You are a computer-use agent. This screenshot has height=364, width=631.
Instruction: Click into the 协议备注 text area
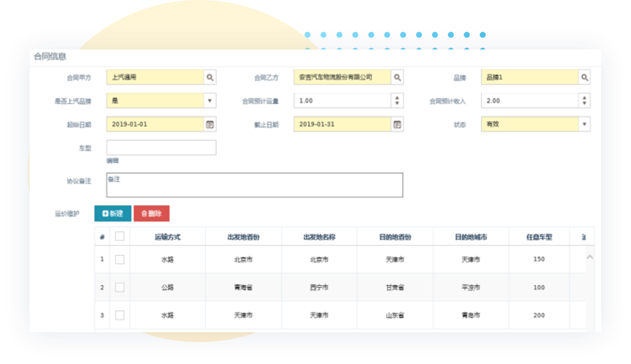pos(254,185)
